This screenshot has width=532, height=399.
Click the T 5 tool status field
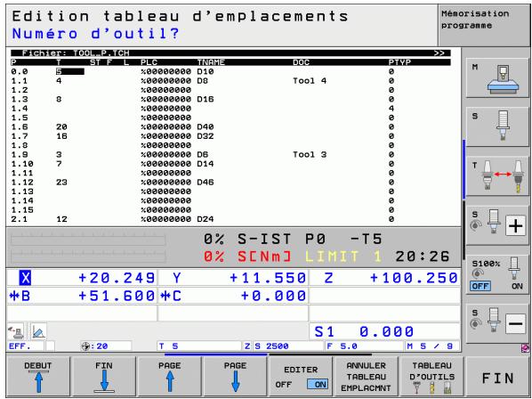tap(199, 346)
